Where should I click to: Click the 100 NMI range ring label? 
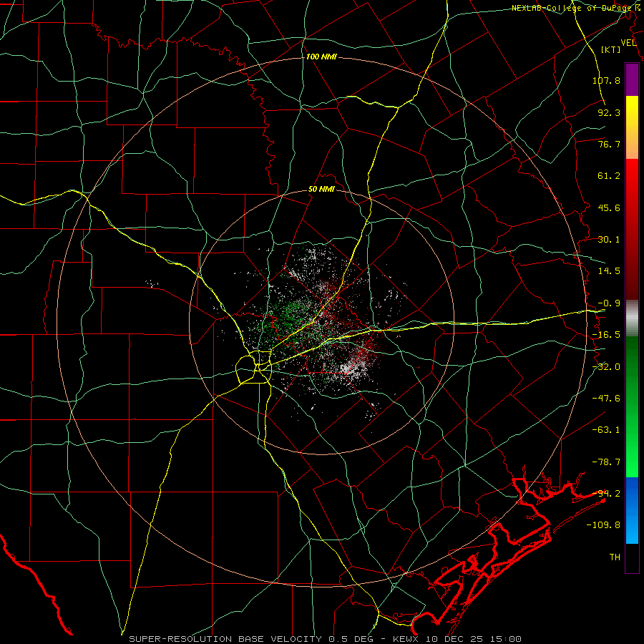tap(321, 57)
